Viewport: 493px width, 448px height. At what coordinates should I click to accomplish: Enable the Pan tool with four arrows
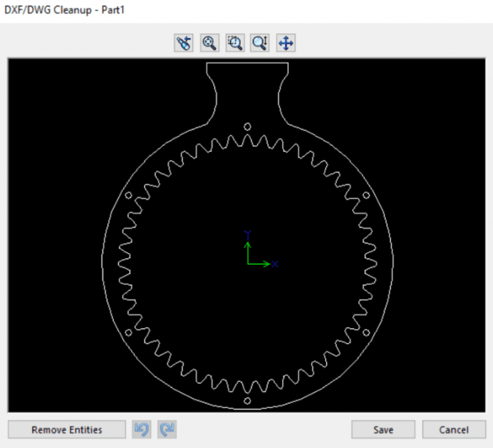coord(285,43)
